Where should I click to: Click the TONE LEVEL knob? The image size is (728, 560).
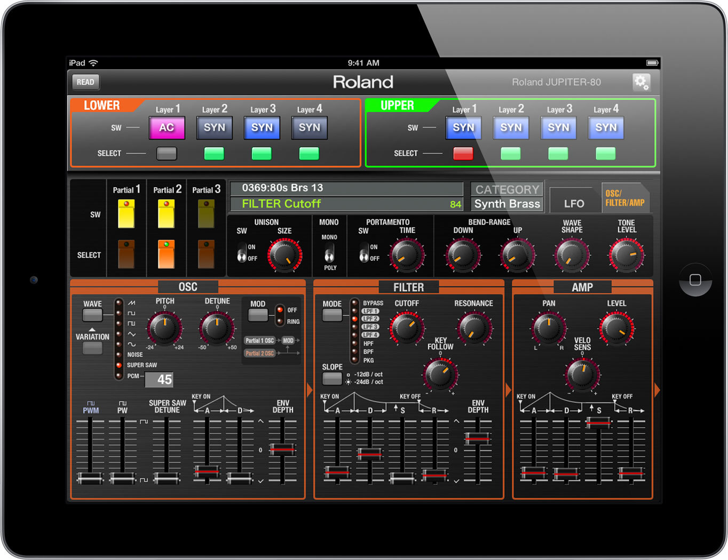[x=627, y=255]
